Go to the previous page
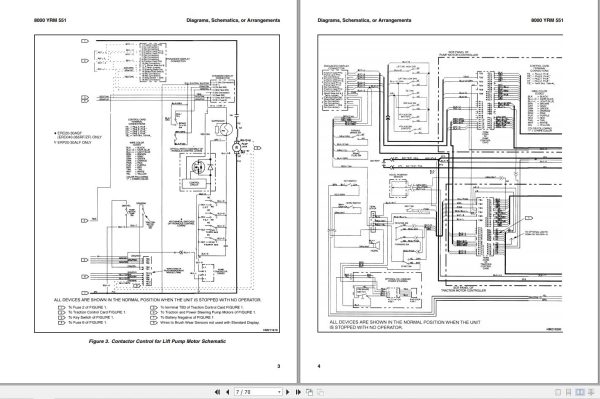This screenshot has width=600, height=399. pos(228,392)
